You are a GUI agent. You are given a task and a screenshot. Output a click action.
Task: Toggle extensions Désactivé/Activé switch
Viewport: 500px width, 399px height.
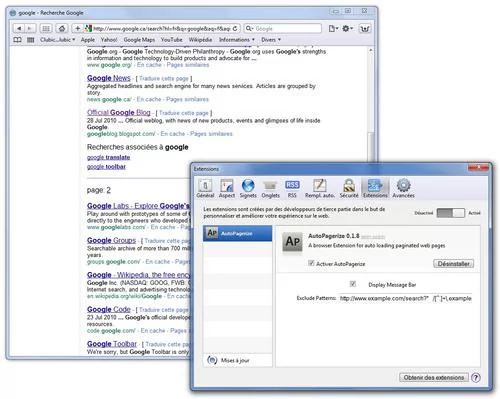tap(450, 213)
